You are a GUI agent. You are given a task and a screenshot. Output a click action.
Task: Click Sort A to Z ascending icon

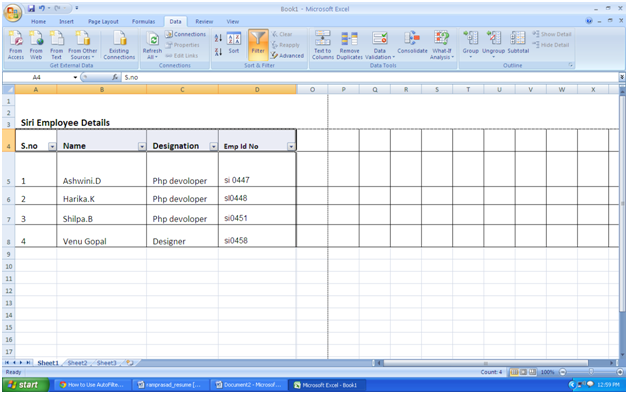(218, 38)
